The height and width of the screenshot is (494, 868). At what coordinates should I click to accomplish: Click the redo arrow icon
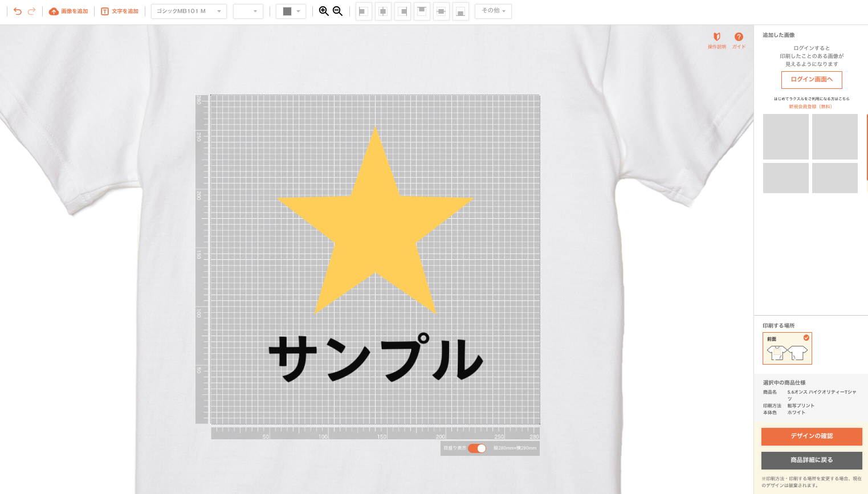[32, 11]
